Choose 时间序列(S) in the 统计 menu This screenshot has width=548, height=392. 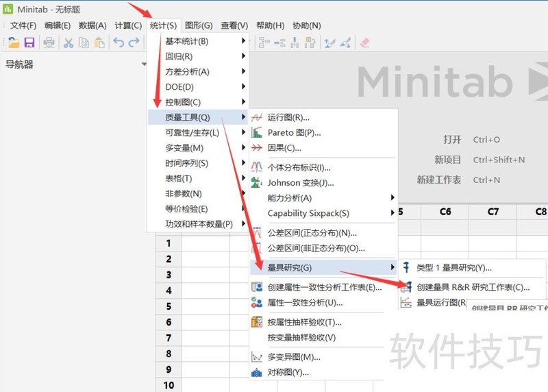coord(198,163)
